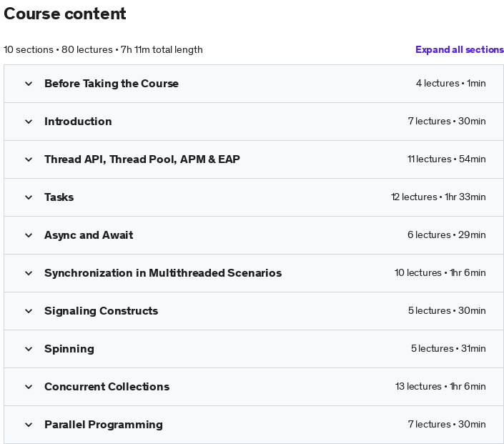Expand Synchronization in Multithreaded Scenarios chevron
504x444 pixels.
point(29,273)
